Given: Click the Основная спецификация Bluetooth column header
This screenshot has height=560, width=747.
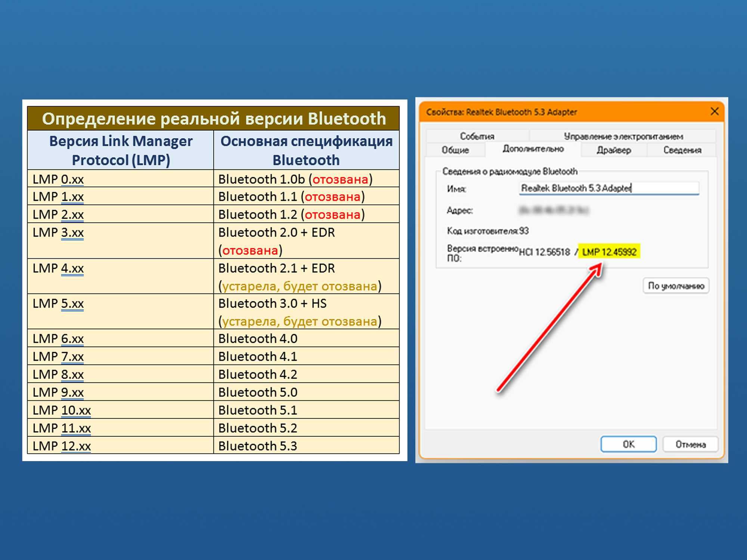Looking at the screenshot, I should pyautogui.click(x=306, y=150).
